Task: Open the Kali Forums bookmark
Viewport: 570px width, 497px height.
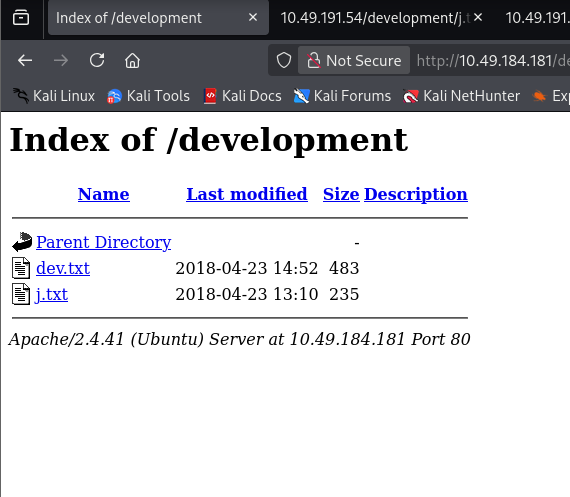Action: (342, 96)
